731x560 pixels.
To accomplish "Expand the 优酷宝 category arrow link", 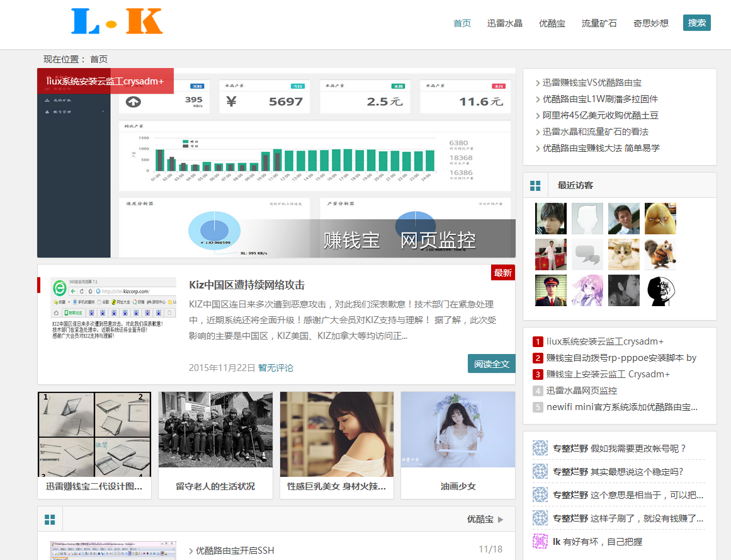I will click(x=485, y=520).
